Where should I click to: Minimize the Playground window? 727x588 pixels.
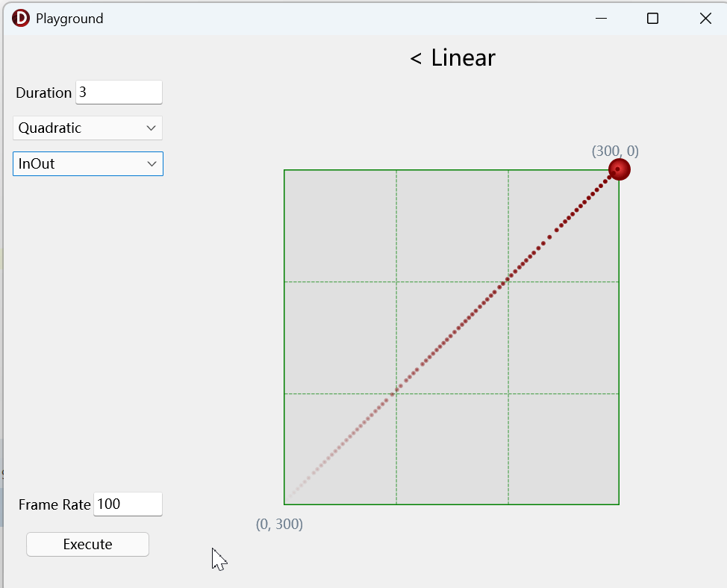[x=602, y=19]
